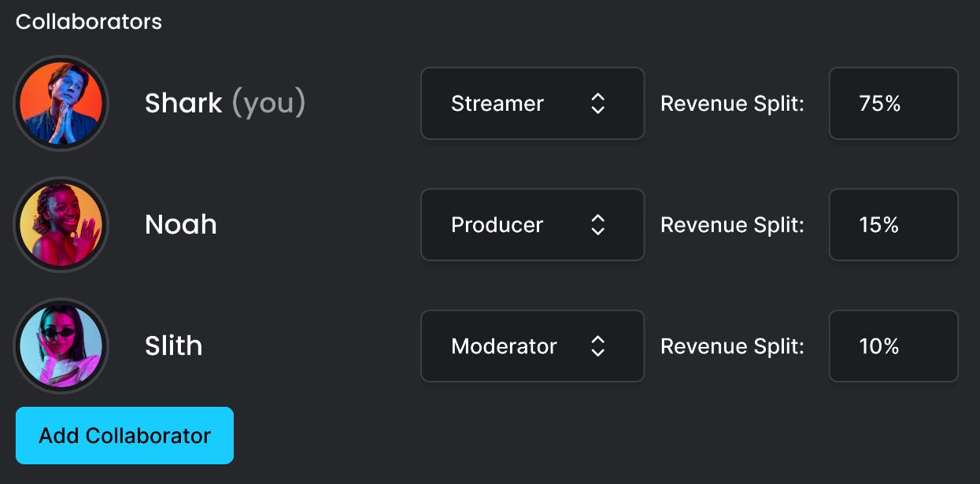Click the Revenue Split label in Shark's row
Screen dimensions: 980x484
[x=732, y=104]
